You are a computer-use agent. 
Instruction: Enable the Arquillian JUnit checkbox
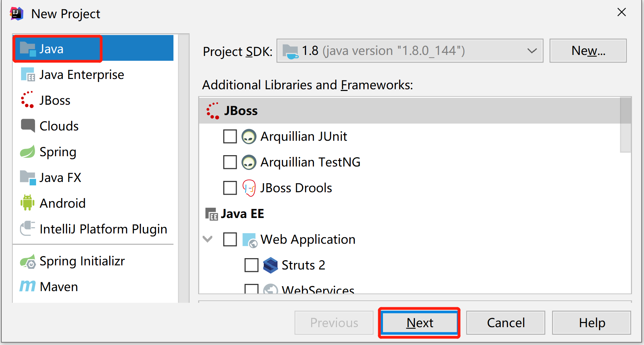[x=230, y=136]
